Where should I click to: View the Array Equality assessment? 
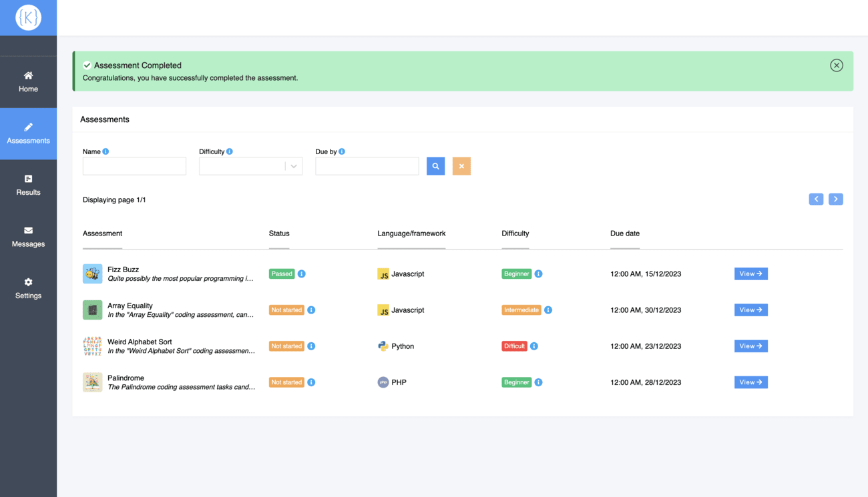click(x=750, y=310)
